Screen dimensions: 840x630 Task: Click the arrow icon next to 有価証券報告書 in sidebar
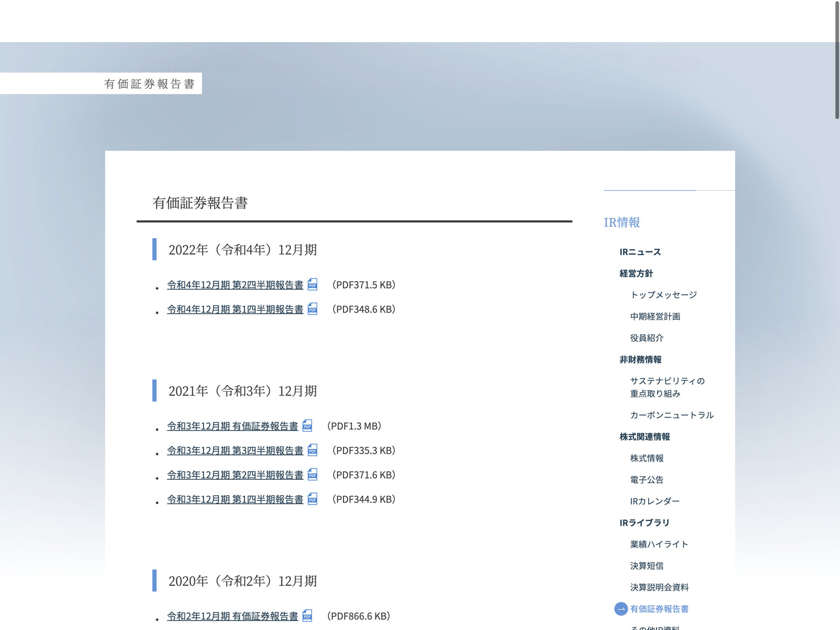(x=621, y=609)
